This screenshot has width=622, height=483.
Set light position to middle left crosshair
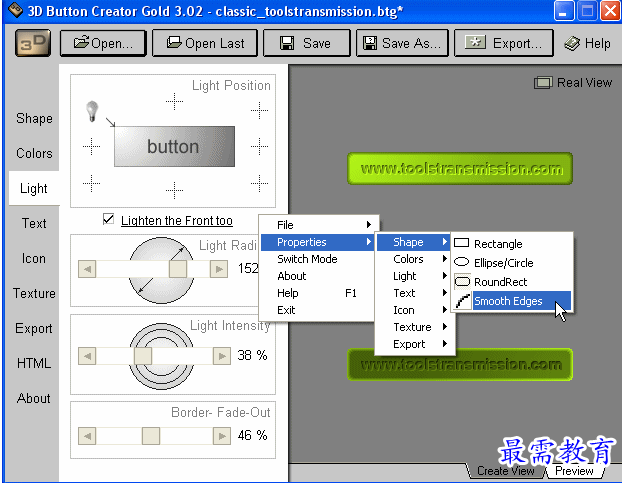(91, 146)
